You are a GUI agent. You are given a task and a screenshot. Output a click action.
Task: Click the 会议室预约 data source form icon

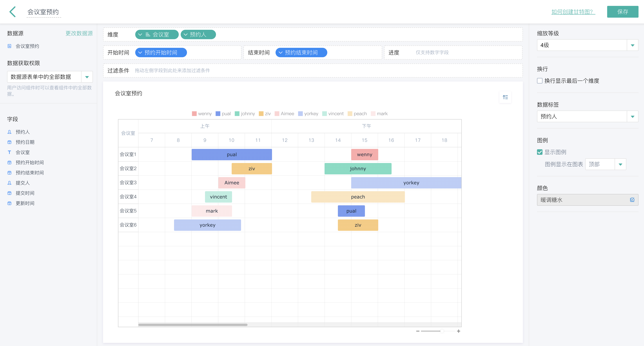click(x=9, y=46)
